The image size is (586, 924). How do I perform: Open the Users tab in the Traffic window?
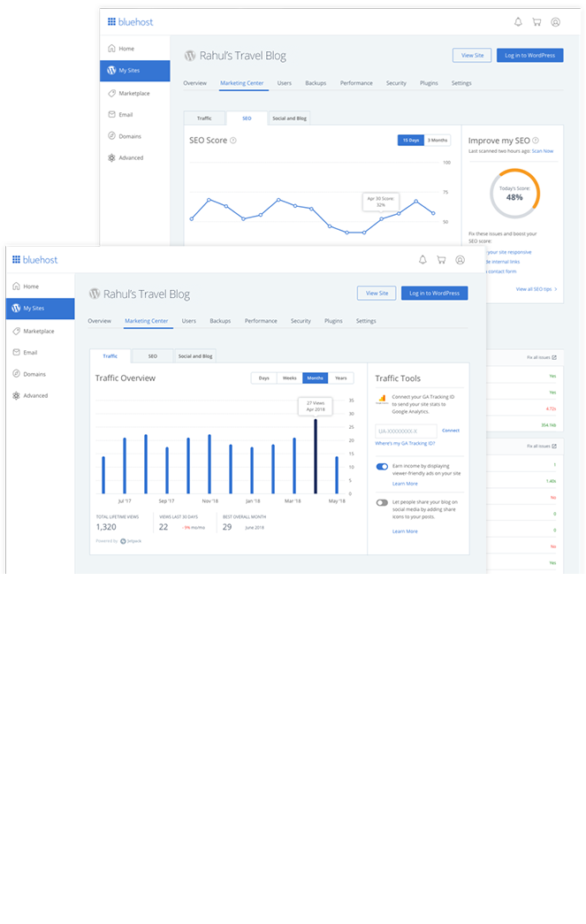[189, 321]
